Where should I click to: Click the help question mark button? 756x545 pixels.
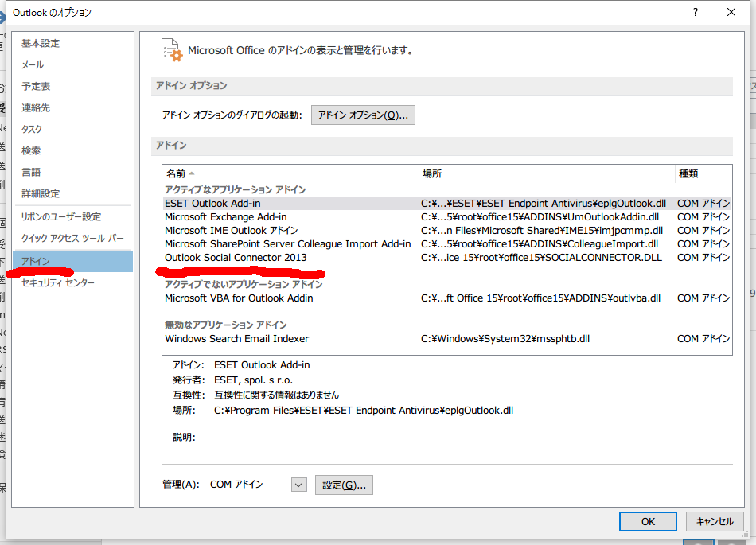696,12
